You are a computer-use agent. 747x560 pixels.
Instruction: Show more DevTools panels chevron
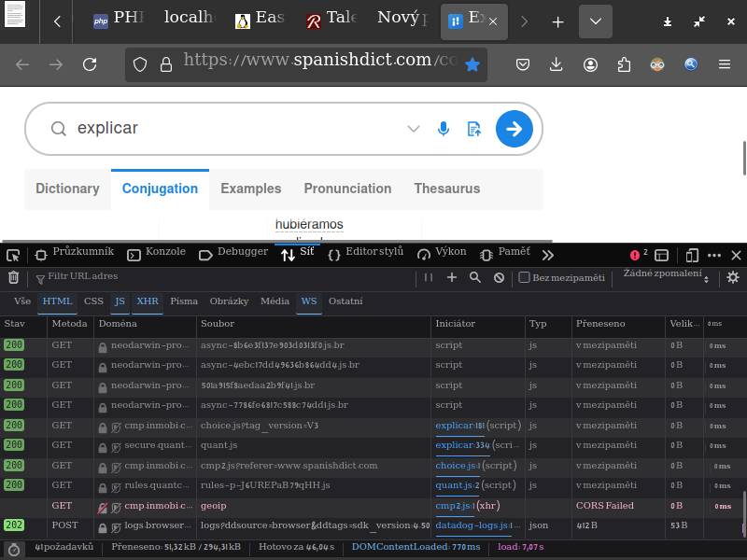548,256
